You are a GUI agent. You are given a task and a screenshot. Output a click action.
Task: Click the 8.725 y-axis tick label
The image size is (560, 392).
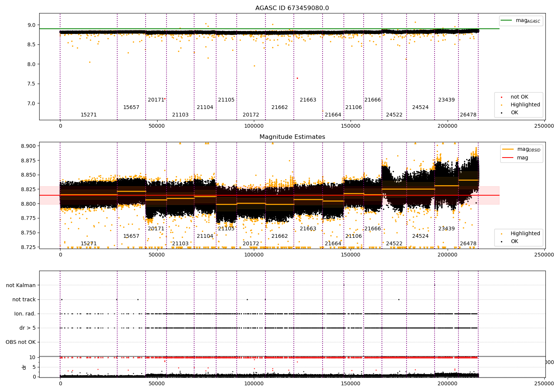(x=28, y=247)
